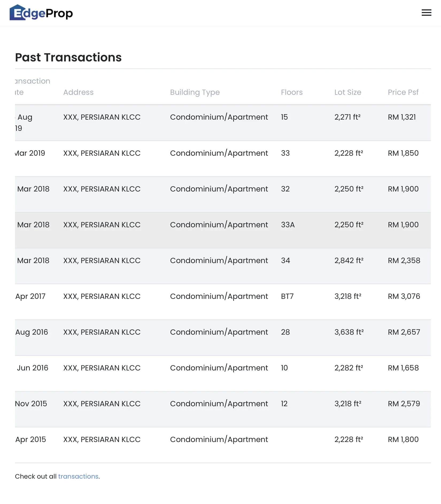
Task: Open the hamburger menu icon
Action: tap(426, 13)
